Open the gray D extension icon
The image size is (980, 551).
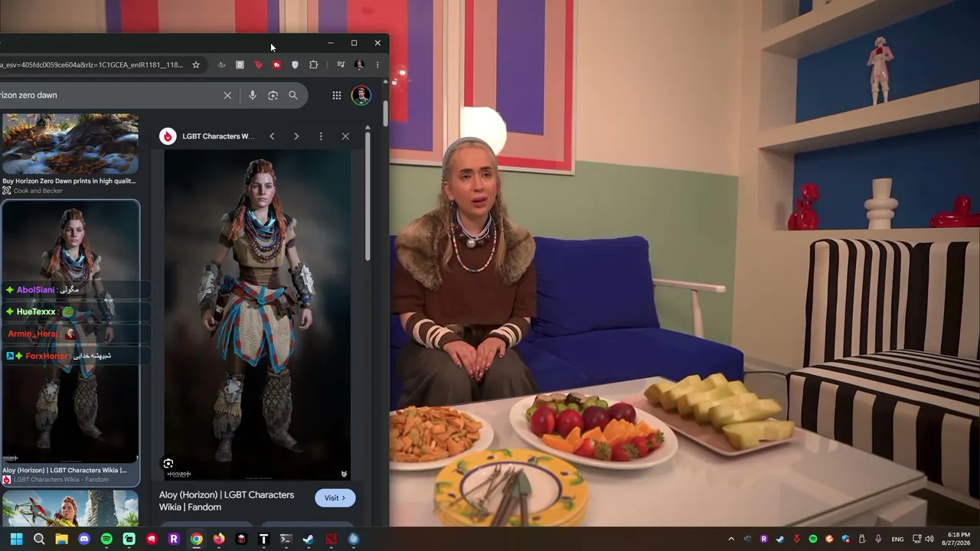pyautogui.click(x=240, y=65)
